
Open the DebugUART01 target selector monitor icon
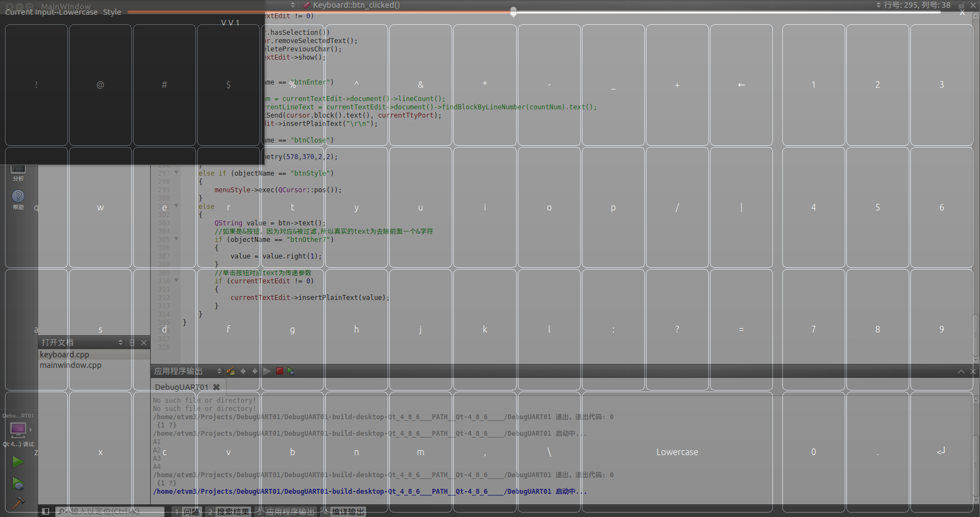point(18,429)
